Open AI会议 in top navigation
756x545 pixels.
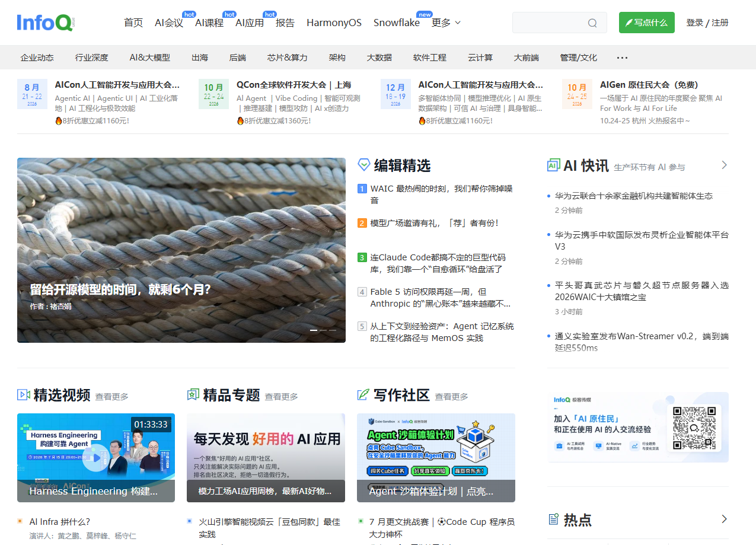(169, 23)
